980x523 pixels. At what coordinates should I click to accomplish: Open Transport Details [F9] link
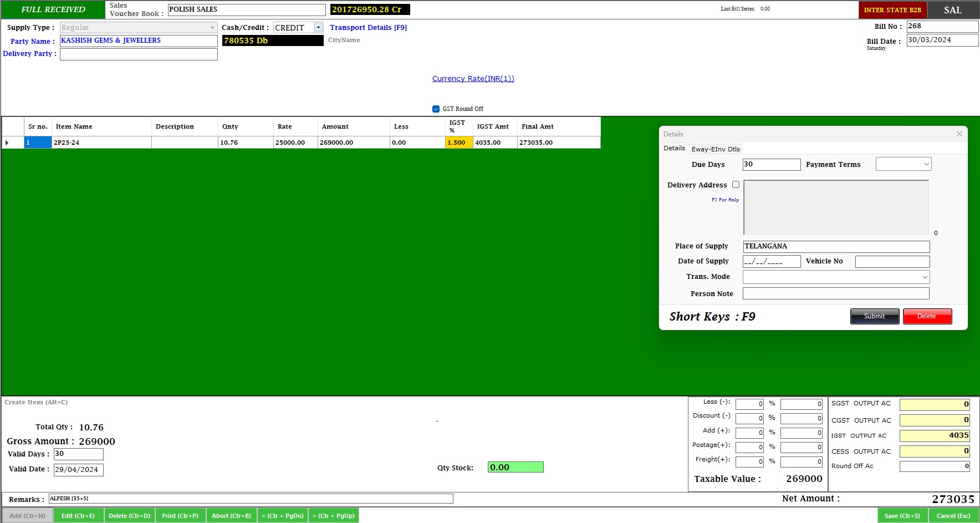point(368,27)
